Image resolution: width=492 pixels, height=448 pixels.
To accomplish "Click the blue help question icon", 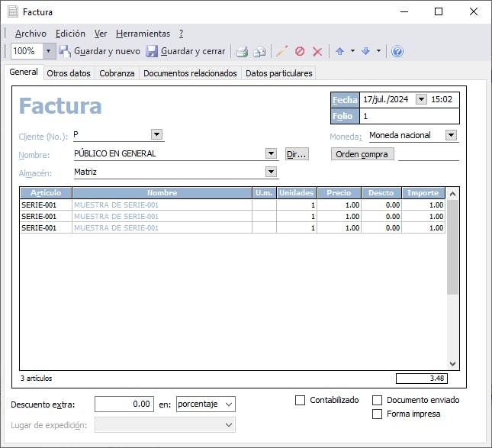I will [x=397, y=51].
